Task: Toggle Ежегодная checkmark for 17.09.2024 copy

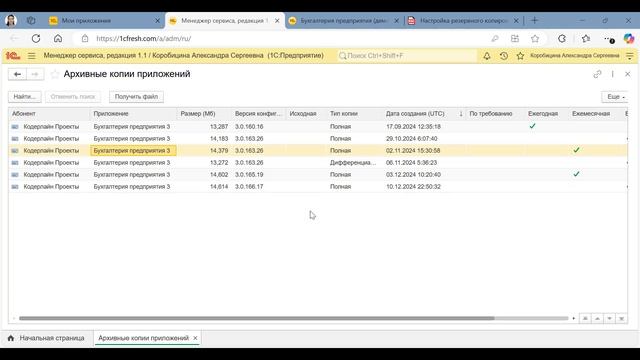Action: 532,126
